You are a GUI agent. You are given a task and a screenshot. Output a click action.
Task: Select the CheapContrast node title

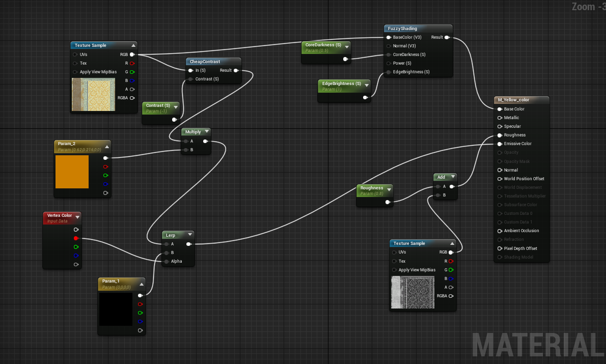tap(205, 62)
